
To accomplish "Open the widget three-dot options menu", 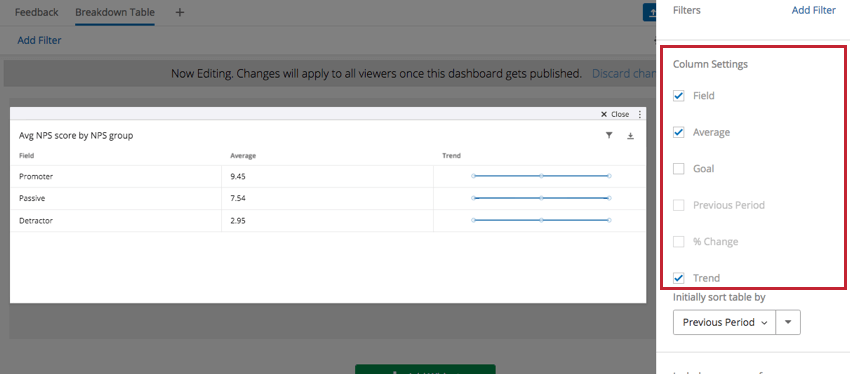I will click(x=640, y=114).
